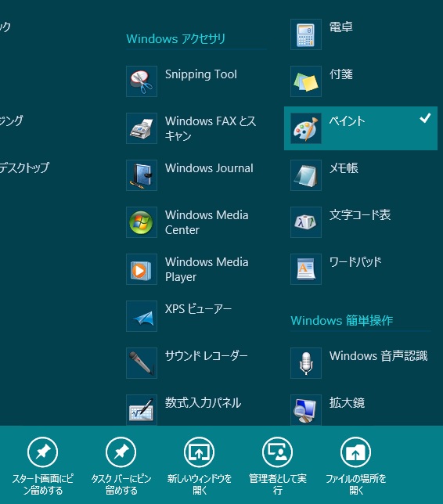
Task: Open Windows Media Center icon
Action: tap(142, 222)
